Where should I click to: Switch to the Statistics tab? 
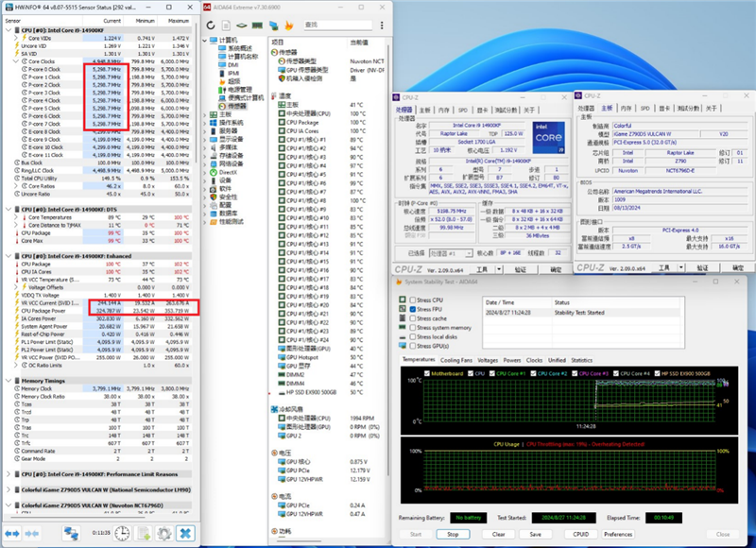click(582, 360)
